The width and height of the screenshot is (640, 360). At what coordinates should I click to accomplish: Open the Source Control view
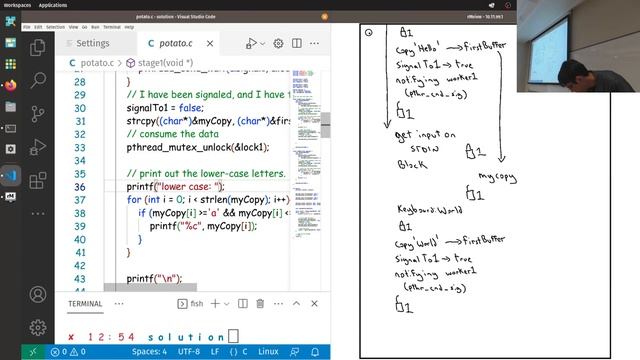[38, 114]
